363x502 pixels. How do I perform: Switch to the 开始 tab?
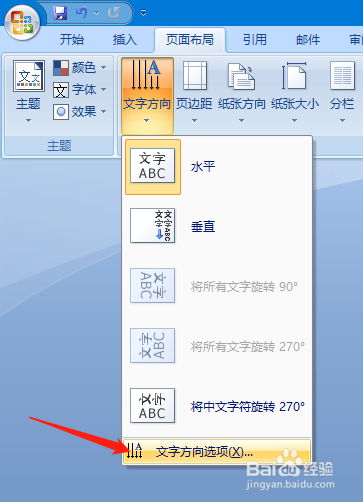point(72,40)
